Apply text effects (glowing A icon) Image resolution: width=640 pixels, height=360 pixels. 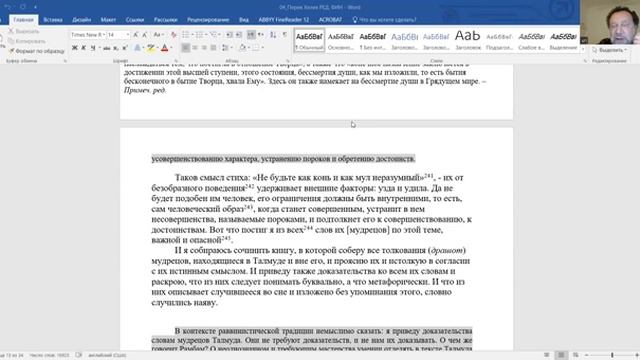138,48
